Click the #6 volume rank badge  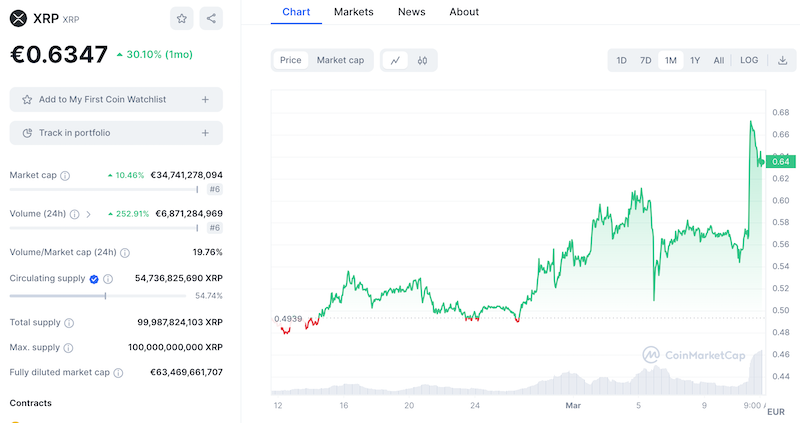point(215,228)
